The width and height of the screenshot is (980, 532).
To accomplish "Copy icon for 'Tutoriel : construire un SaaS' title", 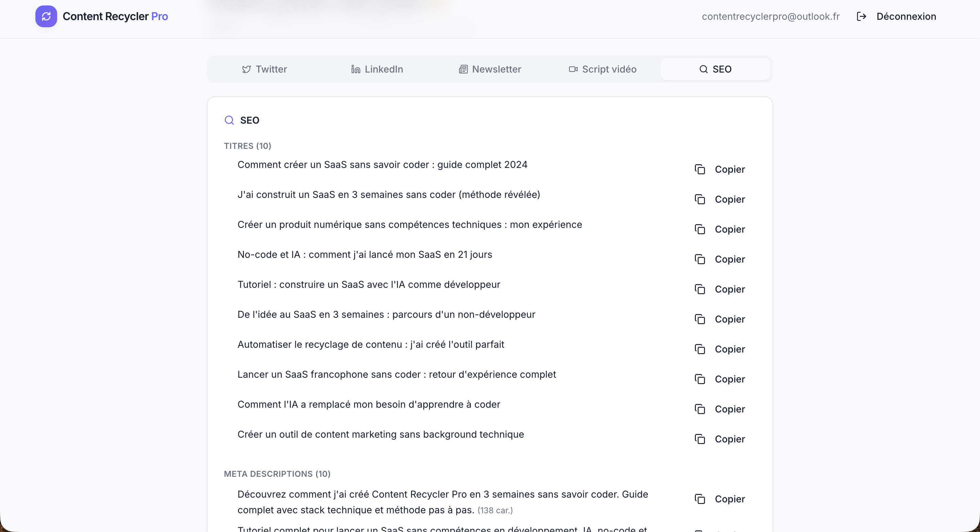I will coord(700,290).
